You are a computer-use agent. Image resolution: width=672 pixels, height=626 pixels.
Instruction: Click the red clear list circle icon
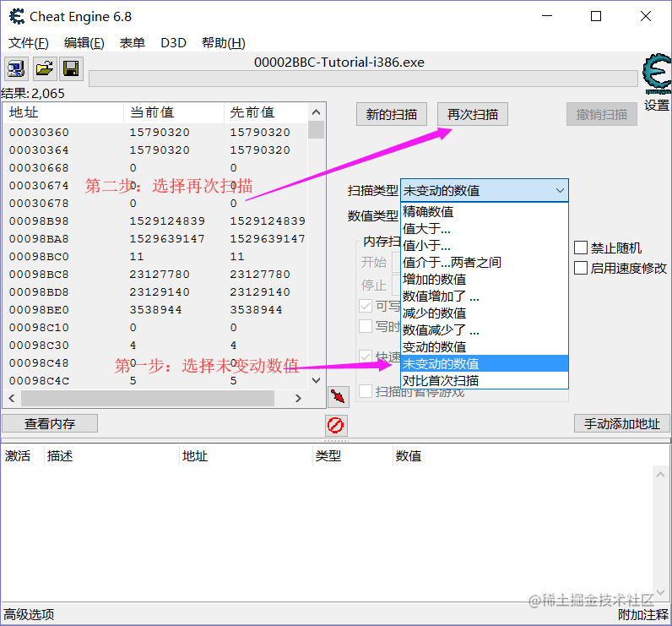pos(335,425)
